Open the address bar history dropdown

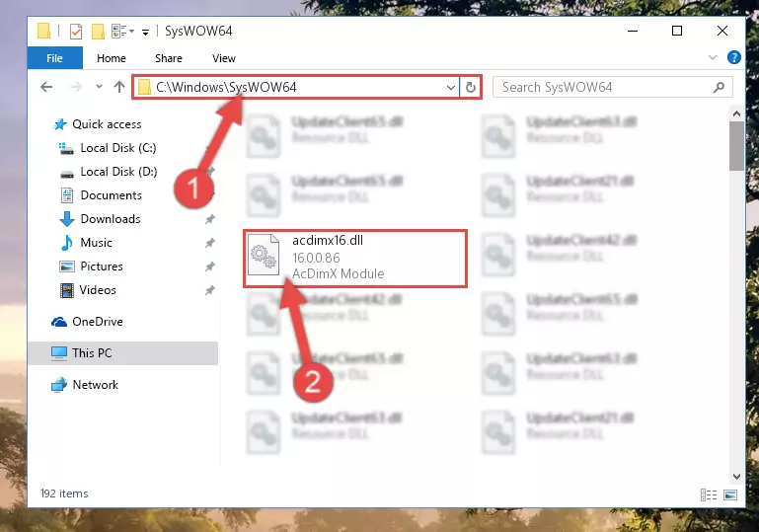pyautogui.click(x=451, y=88)
